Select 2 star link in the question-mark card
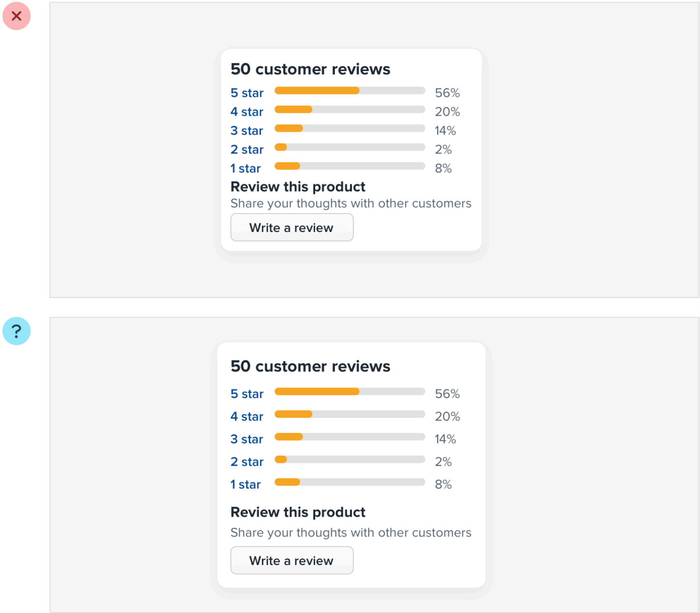This screenshot has width=700, height=613. (x=247, y=462)
